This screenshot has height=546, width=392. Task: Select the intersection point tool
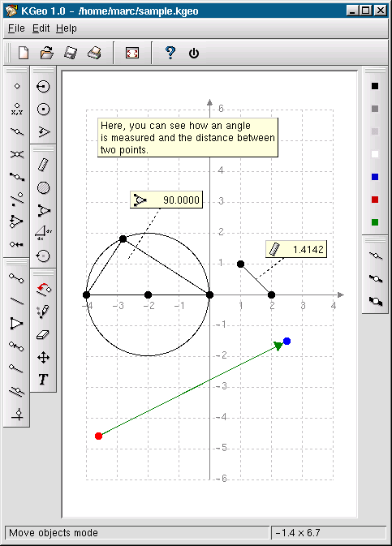tap(17, 154)
